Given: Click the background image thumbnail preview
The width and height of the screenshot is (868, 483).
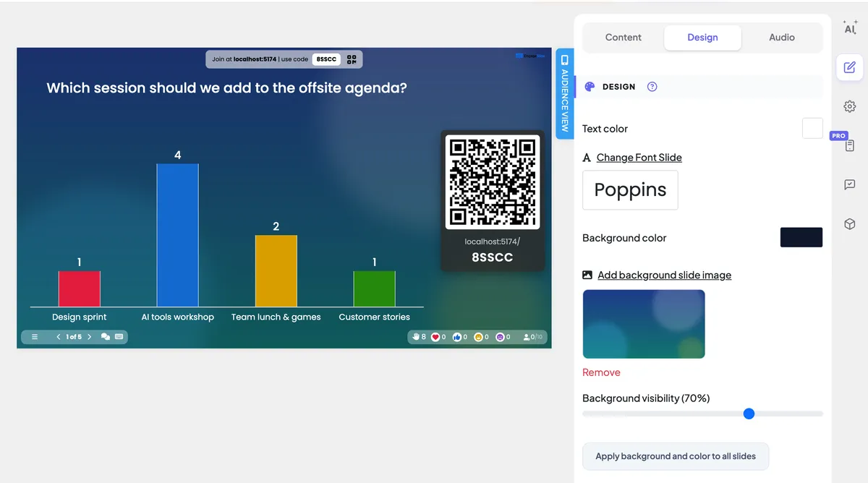Looking at the screenshot, I should (644, 324).
